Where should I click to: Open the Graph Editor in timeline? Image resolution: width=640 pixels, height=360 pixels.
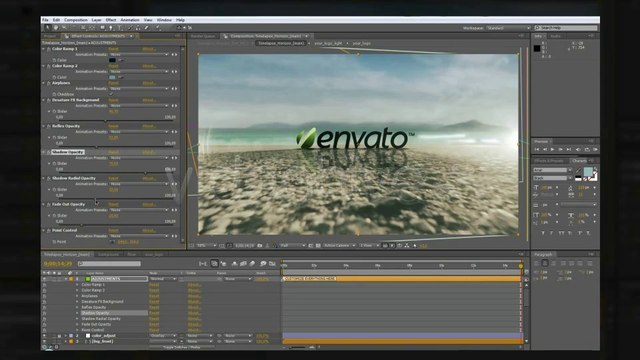(272, 264)
